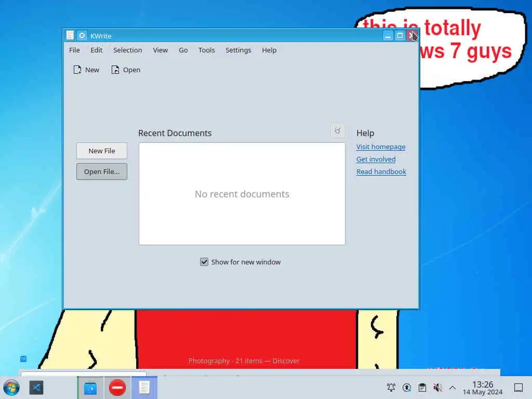Launch Visual Studio Code from taskbar
532x399 pixels.
point(36,388)
